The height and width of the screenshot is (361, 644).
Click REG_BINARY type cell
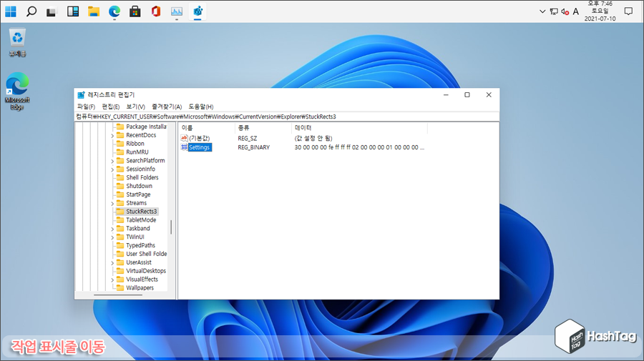(x=254, y=147)
